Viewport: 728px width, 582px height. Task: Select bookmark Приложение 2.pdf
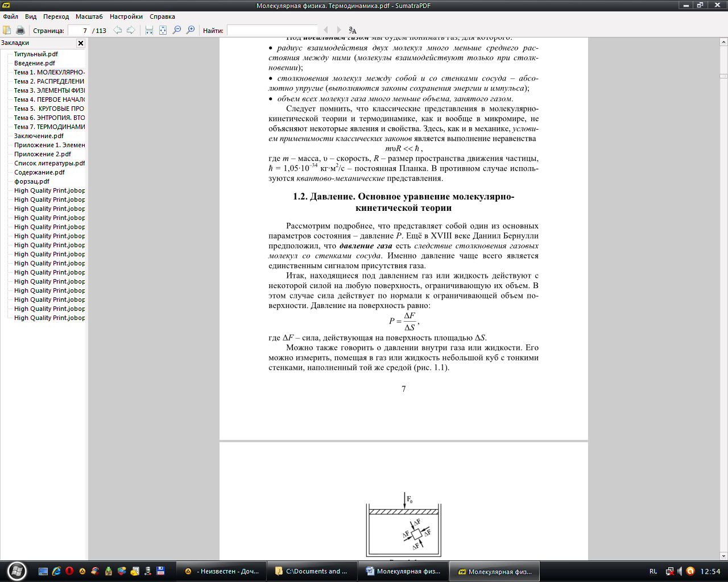pyautogui.click(x=43, y=154)
